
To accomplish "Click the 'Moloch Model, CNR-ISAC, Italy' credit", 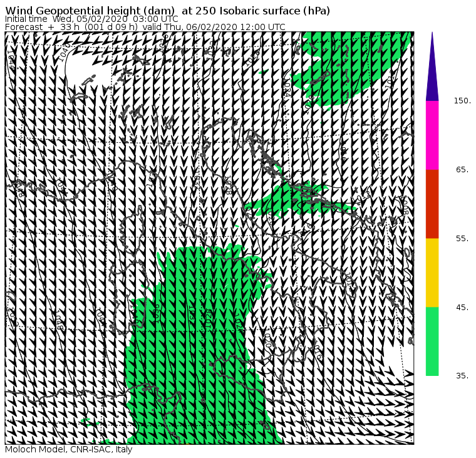I will pos(69,449).
